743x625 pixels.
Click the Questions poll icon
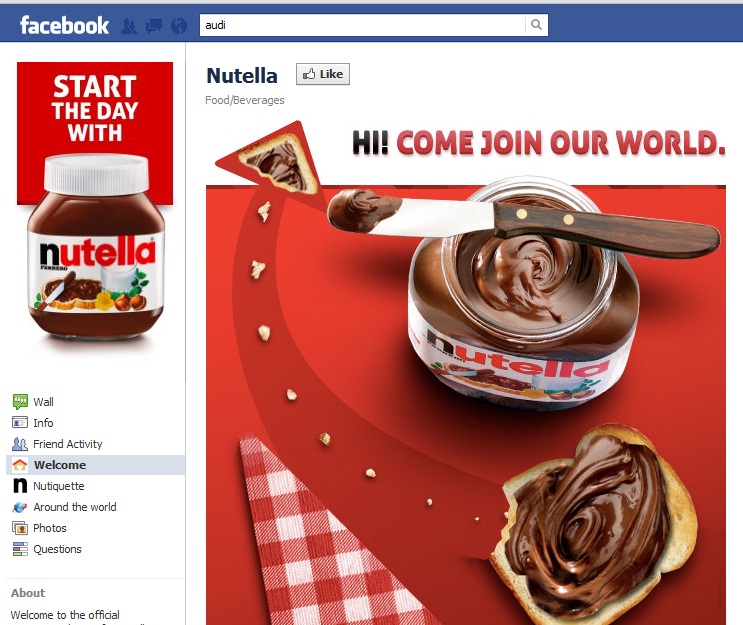pos(20,549)
